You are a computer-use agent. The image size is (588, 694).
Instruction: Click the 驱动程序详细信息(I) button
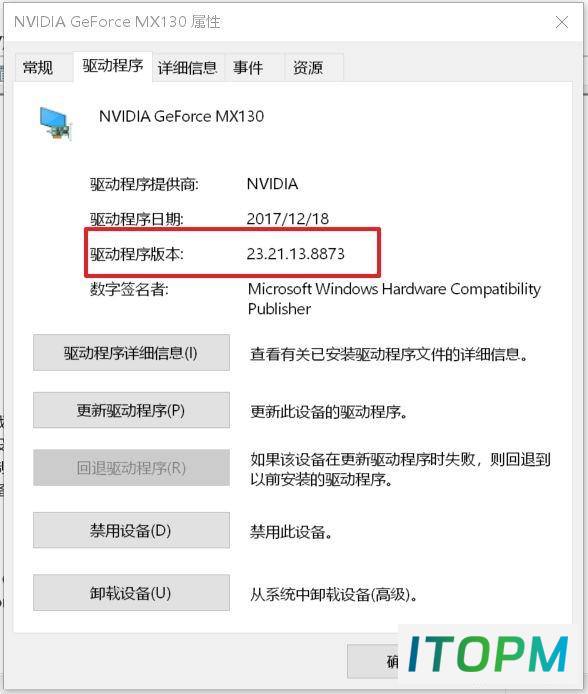[x=131, y=353]
